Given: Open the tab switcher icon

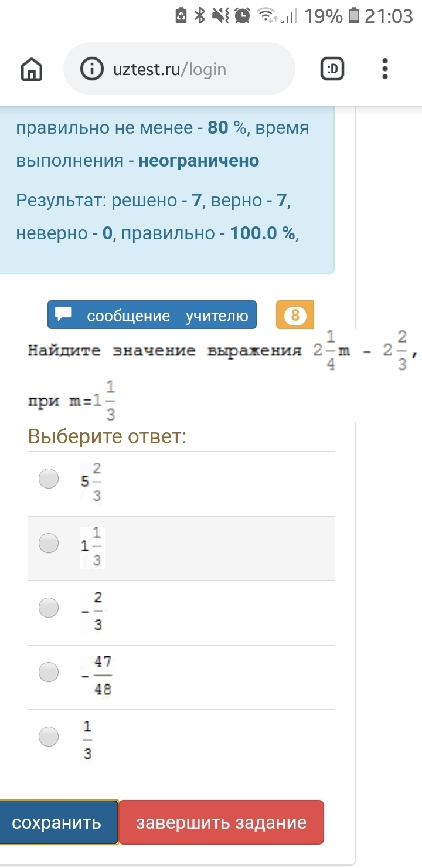Looking at the screenshot, I should [332, 69].
